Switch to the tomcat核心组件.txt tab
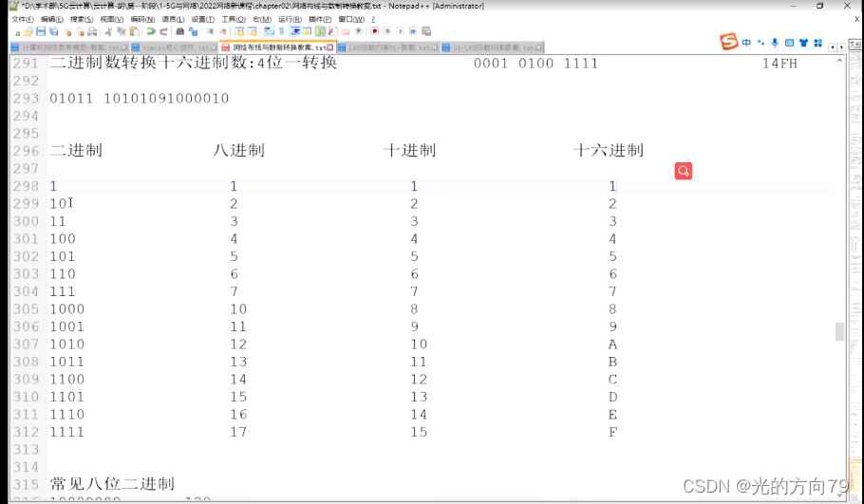864x504 pixels. tap(174, 47)
